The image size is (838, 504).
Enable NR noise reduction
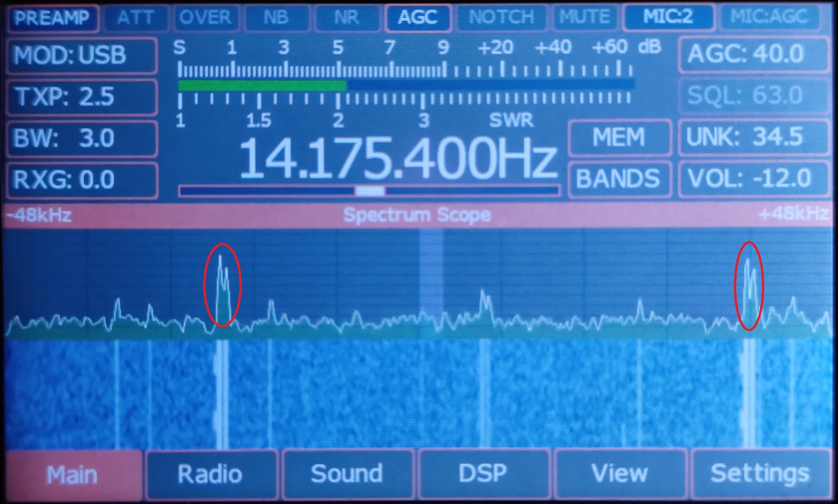pos(347,18)
